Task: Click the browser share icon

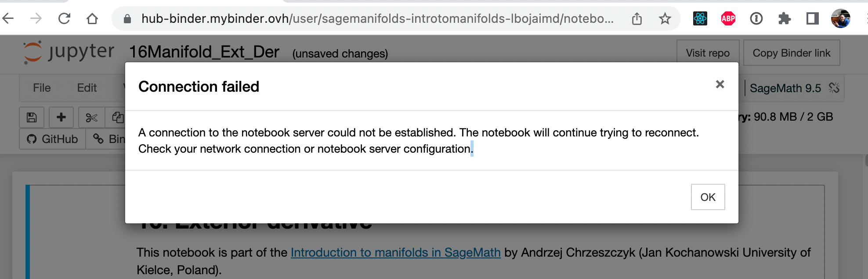Action: pos(637,18)
